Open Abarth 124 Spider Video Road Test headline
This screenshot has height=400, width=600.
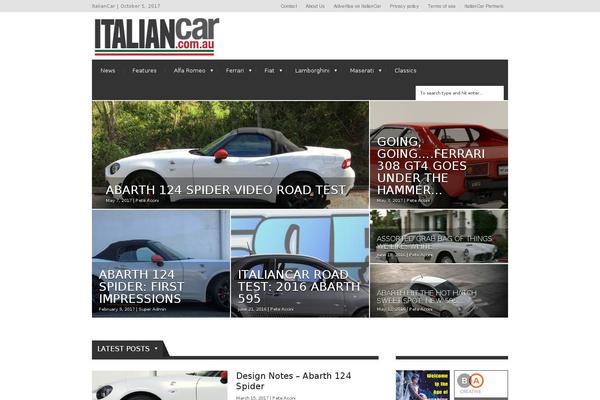[x=225, y=190]
